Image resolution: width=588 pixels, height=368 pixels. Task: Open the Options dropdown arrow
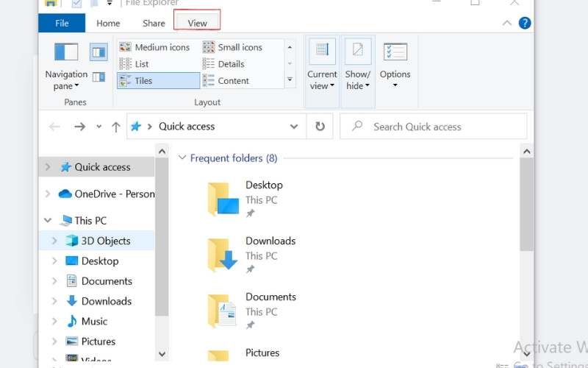(x=395, y=85)
